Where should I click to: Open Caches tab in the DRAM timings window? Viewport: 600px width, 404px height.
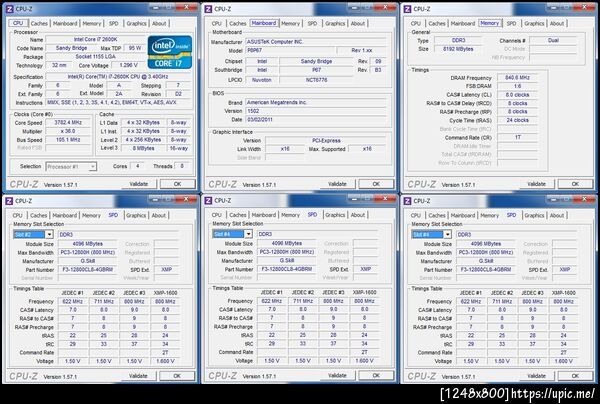coord(437,23)
